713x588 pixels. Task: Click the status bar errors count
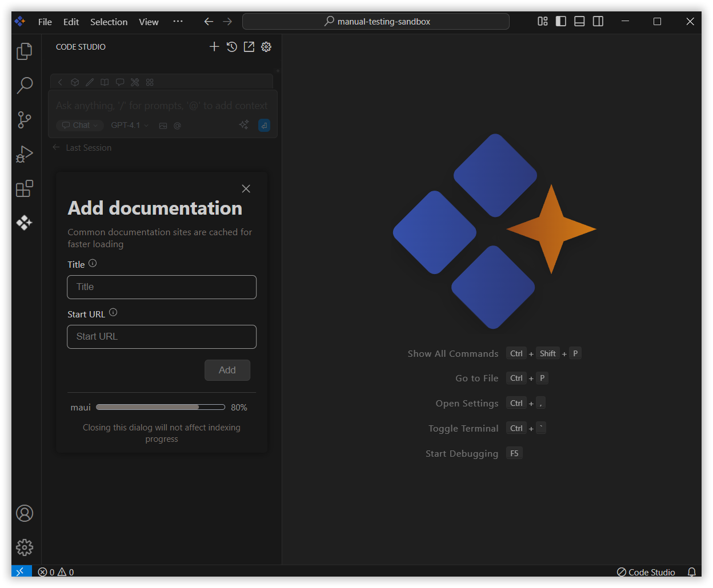46,572
